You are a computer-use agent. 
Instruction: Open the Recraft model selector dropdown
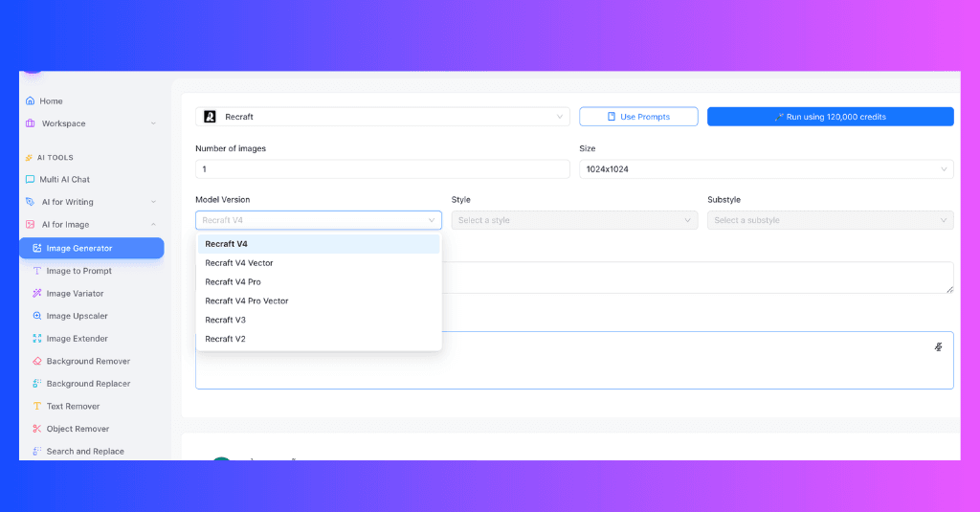pyautogui.click(x=383, y=117)
